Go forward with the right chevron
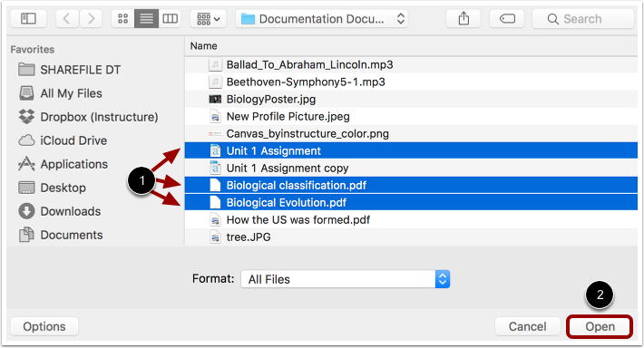The image size is (644, 348). 91,18
